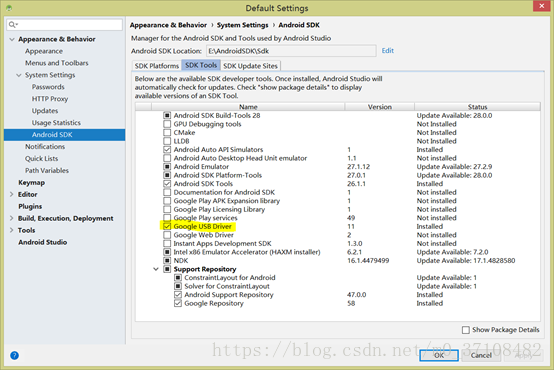Click the Edit link for SDK location

click(x=388, y=51)
